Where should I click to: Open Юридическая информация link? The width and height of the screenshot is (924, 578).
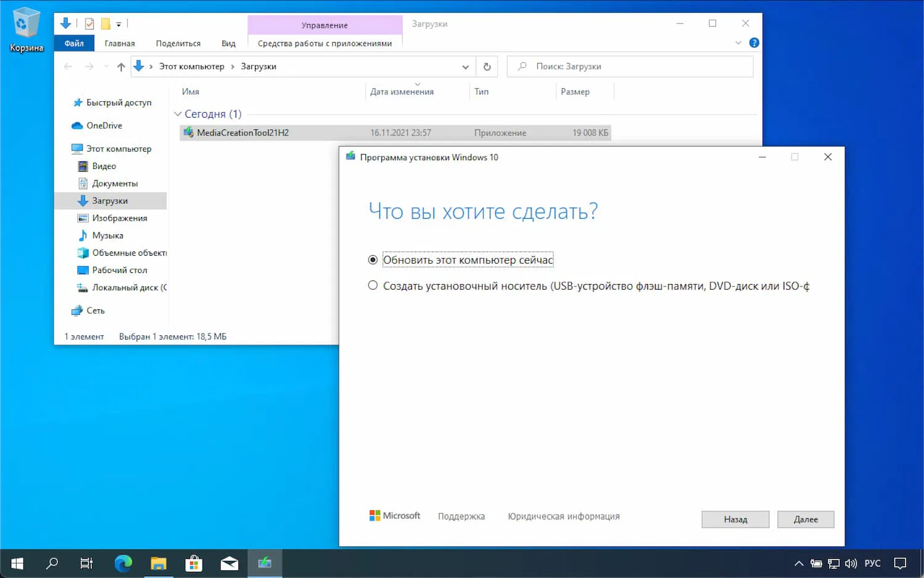click(562, 516)
